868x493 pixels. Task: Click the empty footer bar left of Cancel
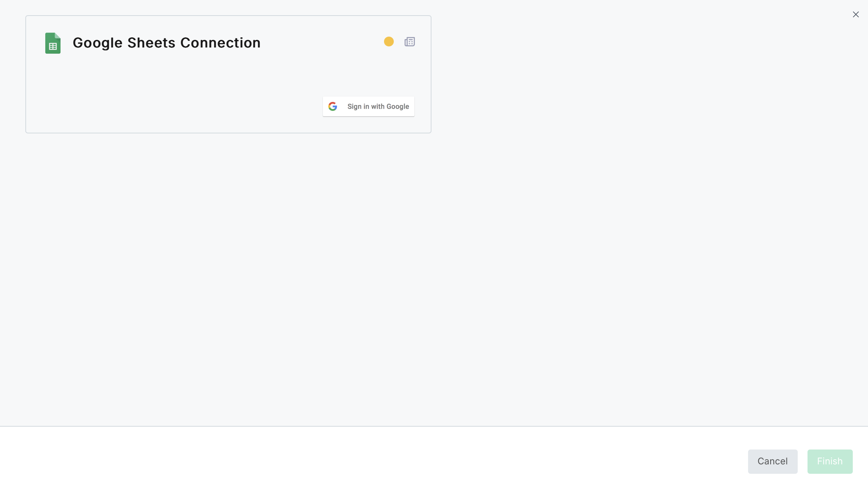362,460
